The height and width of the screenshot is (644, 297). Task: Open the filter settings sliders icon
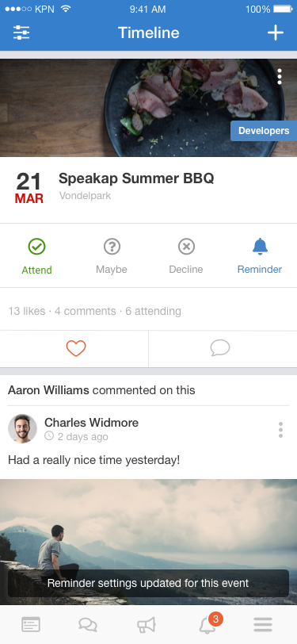[21, 33]
